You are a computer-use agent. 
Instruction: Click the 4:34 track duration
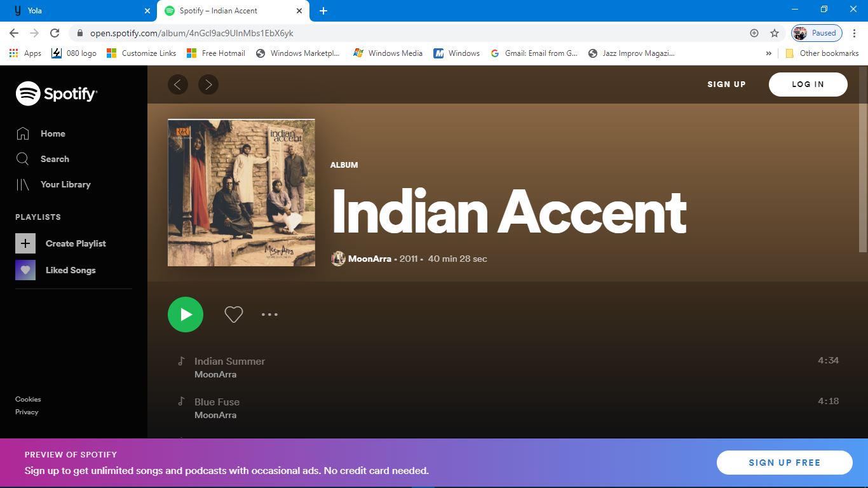coord(828,360)
